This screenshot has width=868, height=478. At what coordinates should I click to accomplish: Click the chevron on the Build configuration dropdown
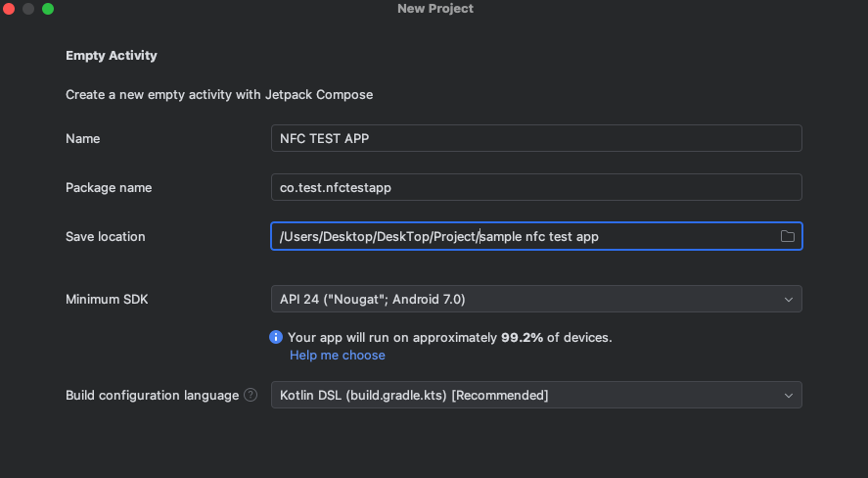788,395
